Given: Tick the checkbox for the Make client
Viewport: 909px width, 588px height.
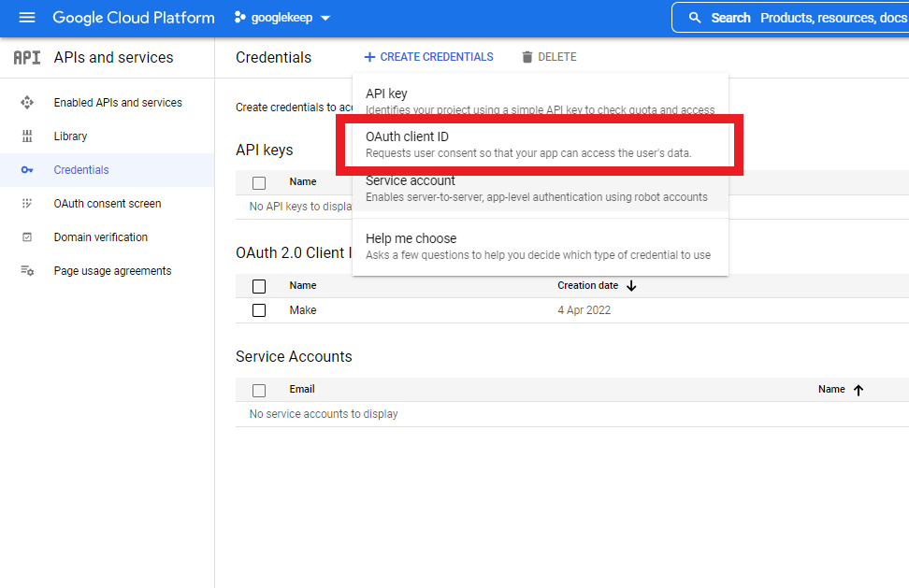Looking at the screenshot, I should 259,310.
